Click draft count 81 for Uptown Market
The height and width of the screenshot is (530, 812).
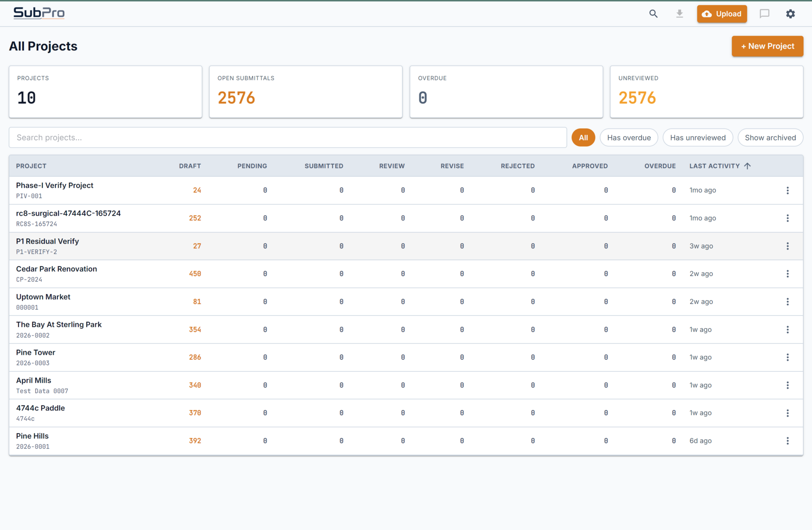197,302
